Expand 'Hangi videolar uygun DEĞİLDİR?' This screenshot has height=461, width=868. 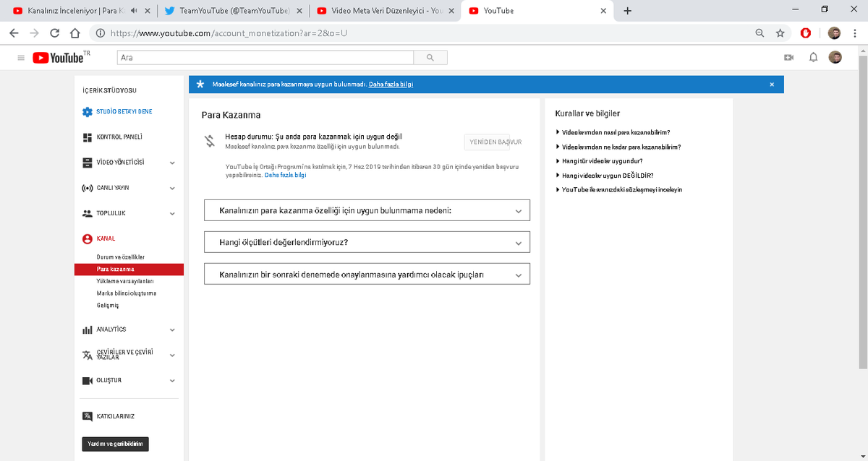[604, 176]
